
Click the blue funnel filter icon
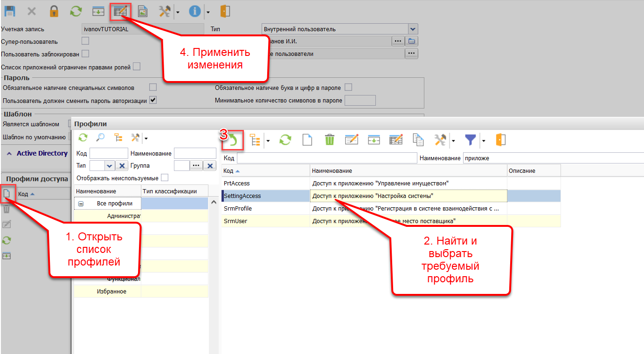[x=471, y=140]
